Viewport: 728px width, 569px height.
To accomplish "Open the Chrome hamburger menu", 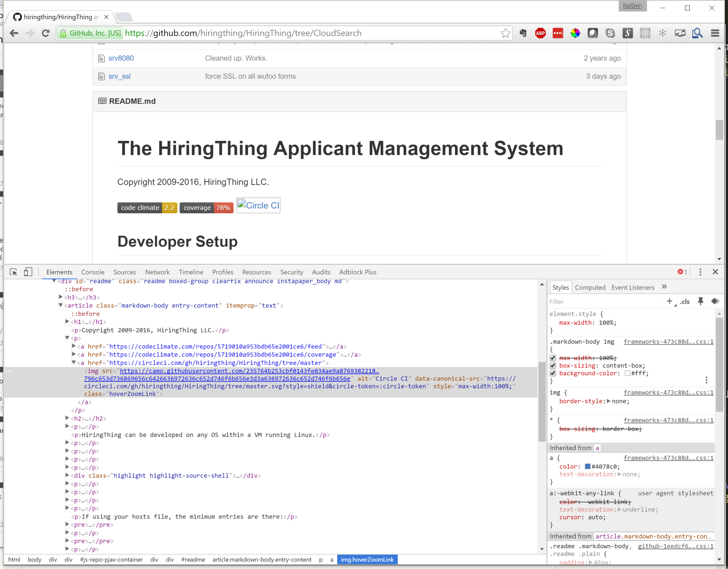I will pyautogui.click(x=715, y=33).
